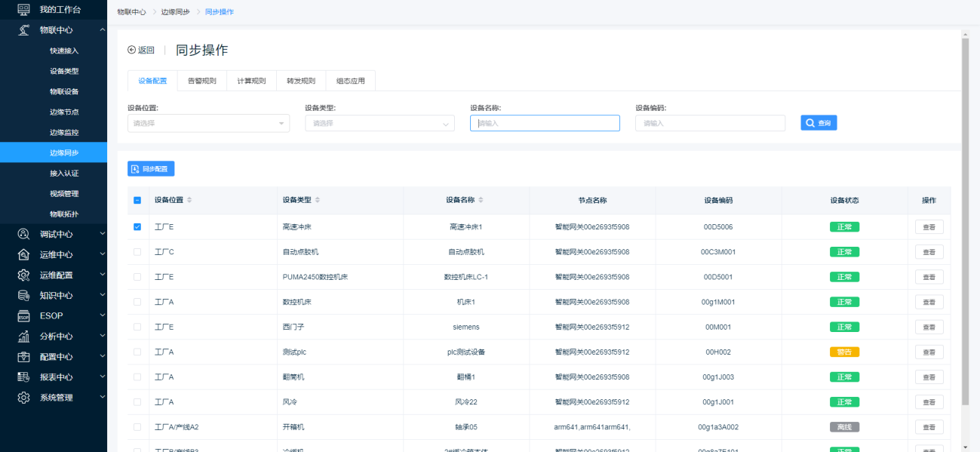
Task: Collapse the 物联中心 menu section
Action: click(102, 30)
